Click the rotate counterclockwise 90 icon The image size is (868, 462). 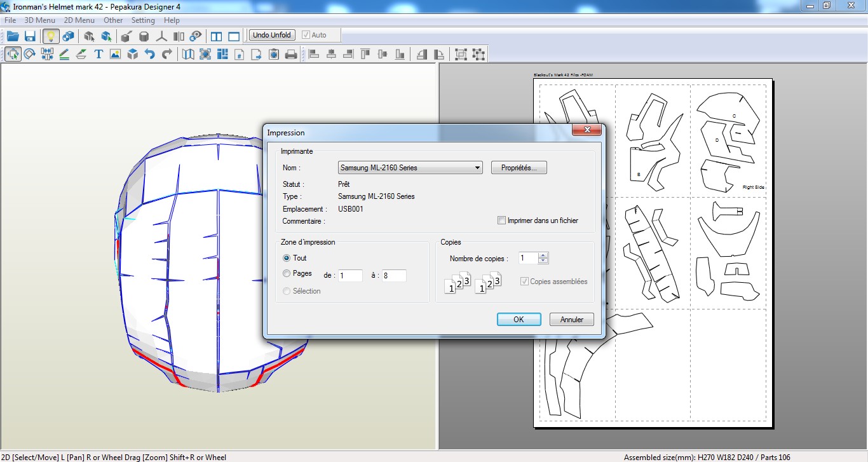422,55
